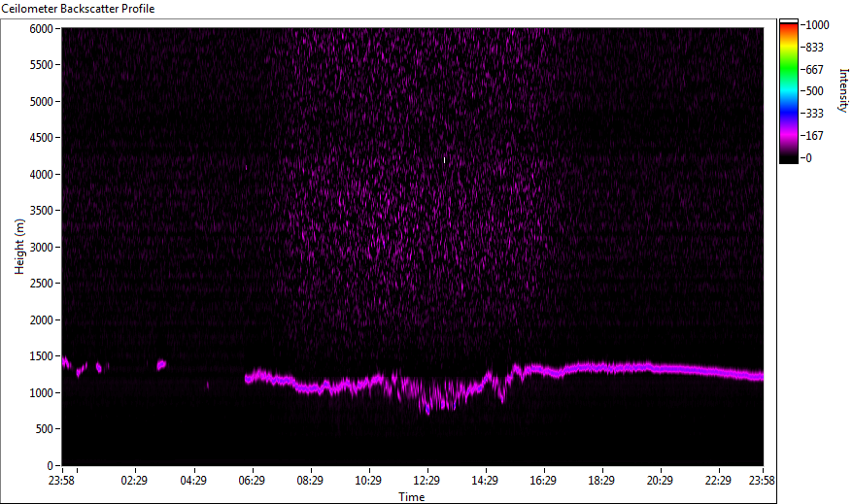This screenshot has height=504, width=853.
Task: Click the 14:29 time tick label
Action: pos(485,481)
